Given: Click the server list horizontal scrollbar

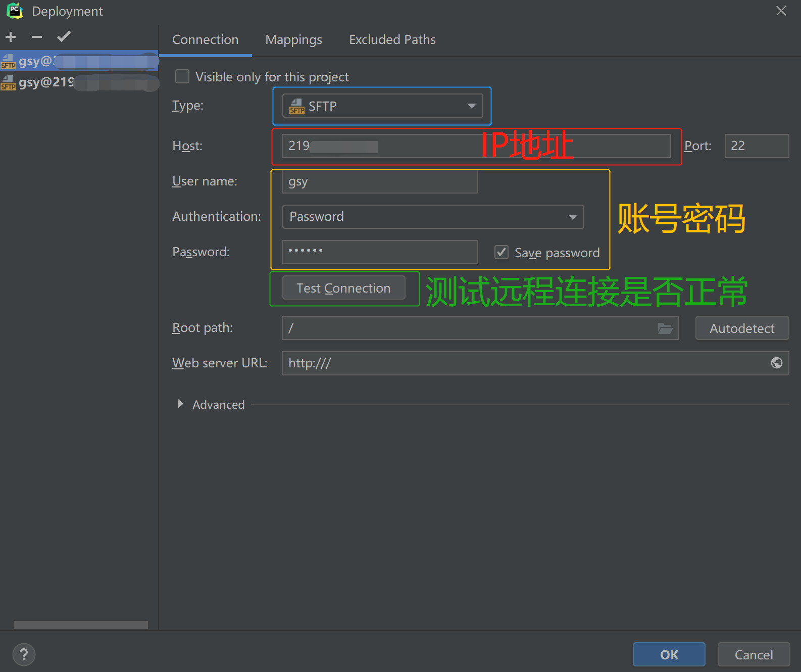Looking at the screenshot, I should 81,625.
